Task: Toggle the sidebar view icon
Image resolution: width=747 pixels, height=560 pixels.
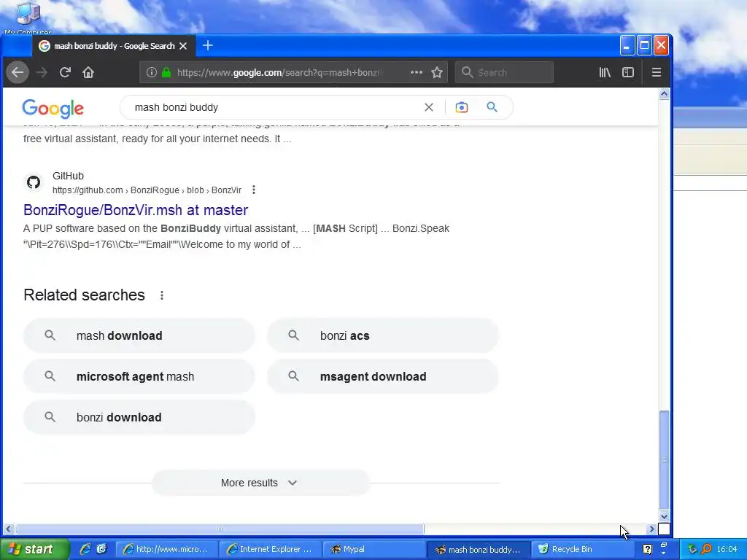Action: click(628, 72)
